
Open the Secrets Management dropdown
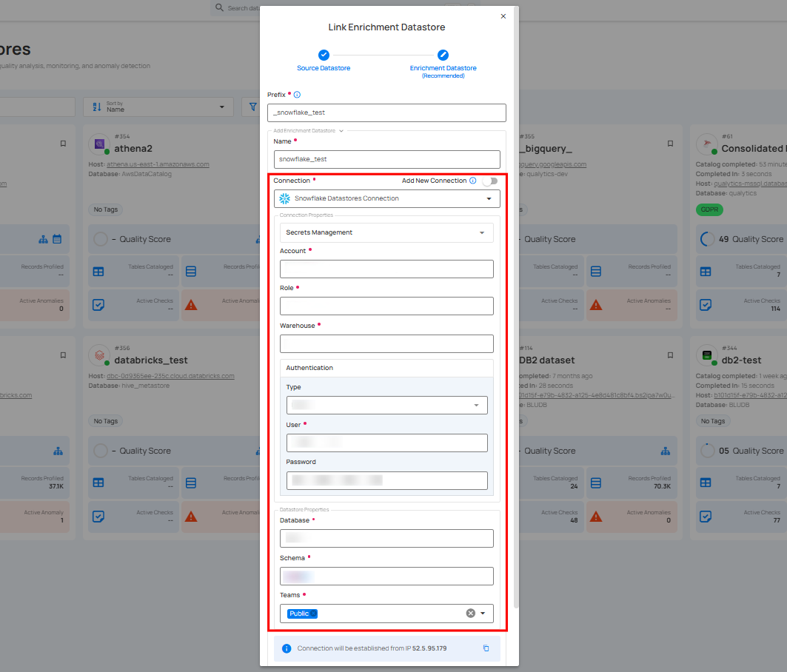point(386,232)
